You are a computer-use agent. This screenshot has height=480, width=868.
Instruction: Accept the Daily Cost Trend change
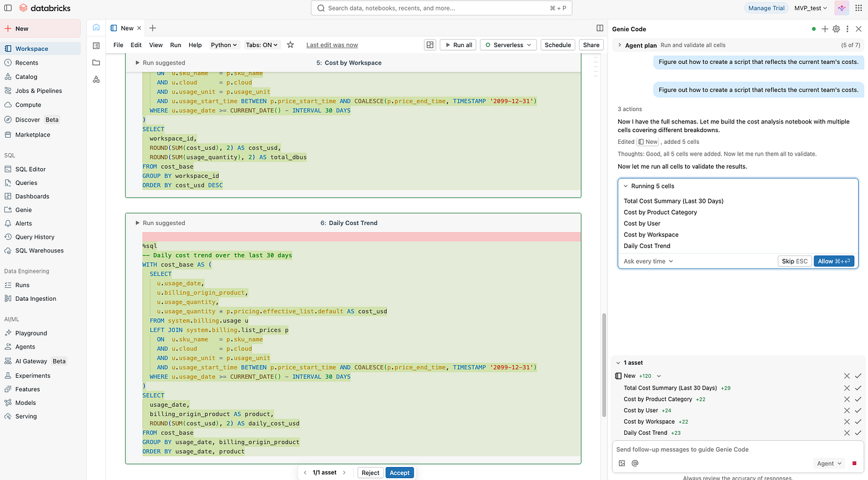click(858, 433)
